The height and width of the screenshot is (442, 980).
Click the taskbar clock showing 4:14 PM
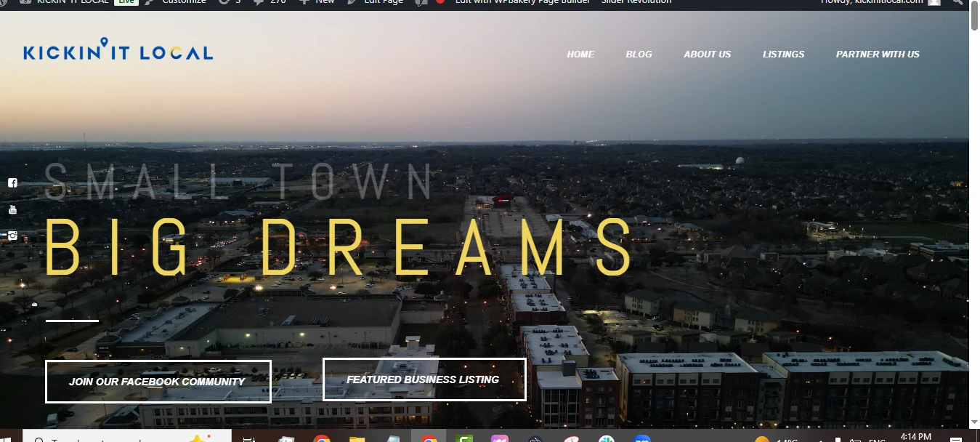pyautogui.click(x=915, y=437)
